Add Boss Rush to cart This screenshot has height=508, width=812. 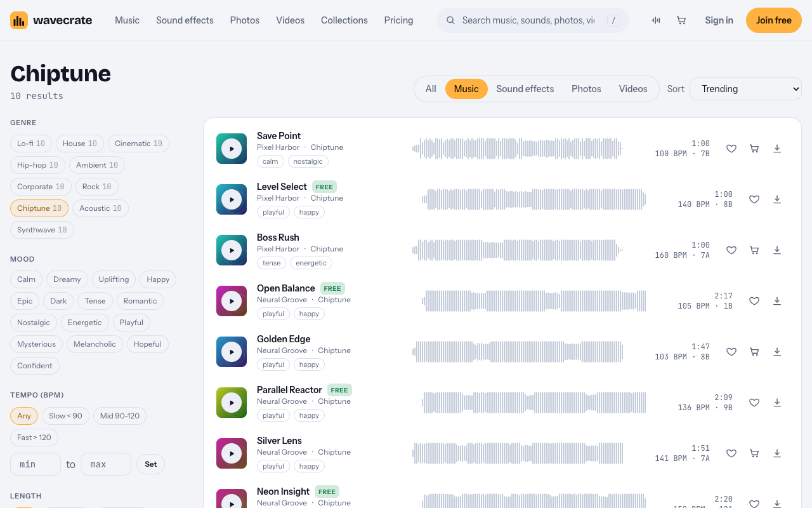(x=754, y=250)
